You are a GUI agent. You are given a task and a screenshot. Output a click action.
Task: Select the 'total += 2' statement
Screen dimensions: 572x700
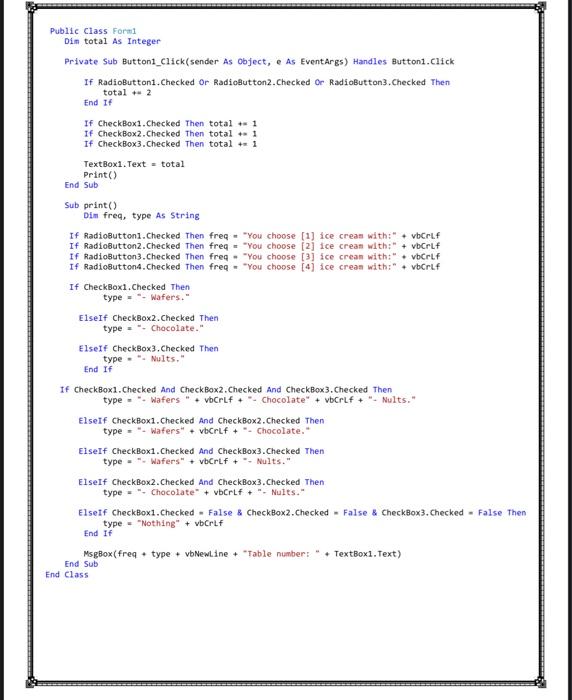(x=127, y=92)
